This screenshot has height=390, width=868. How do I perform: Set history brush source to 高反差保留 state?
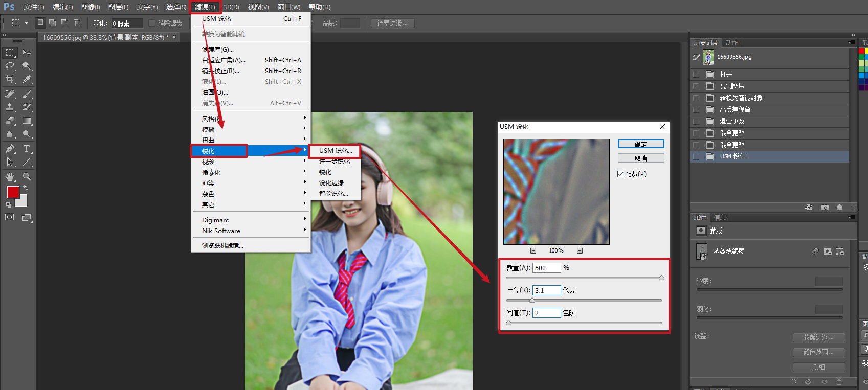coord(696,110)
